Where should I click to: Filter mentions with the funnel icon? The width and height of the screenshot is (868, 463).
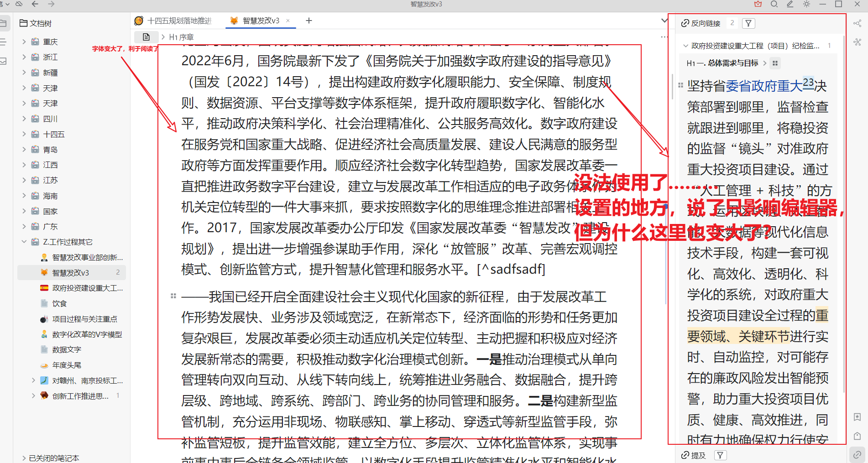pyautogui.click(x=720, y=455)
